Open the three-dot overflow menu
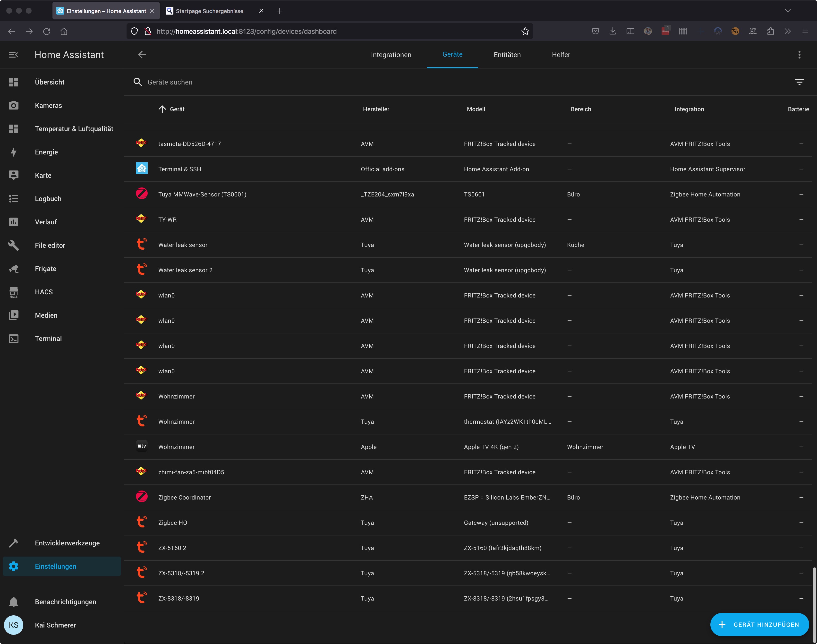 point(799,55)
